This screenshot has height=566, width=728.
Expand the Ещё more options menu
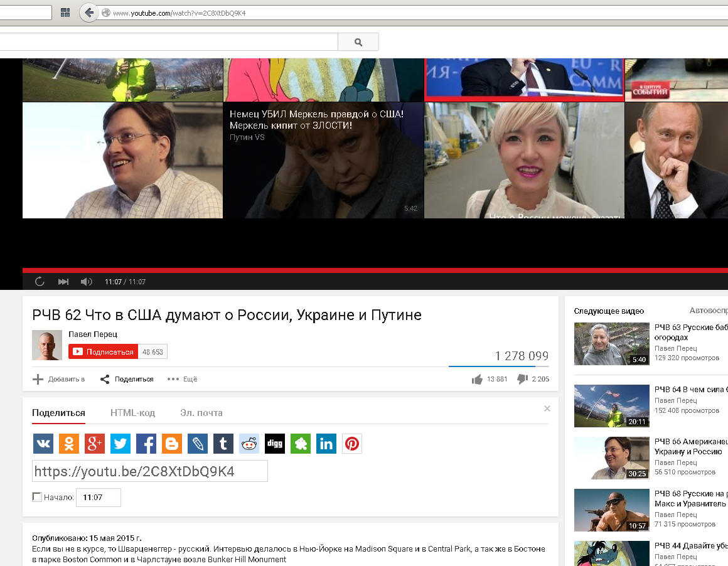[182, 380]
